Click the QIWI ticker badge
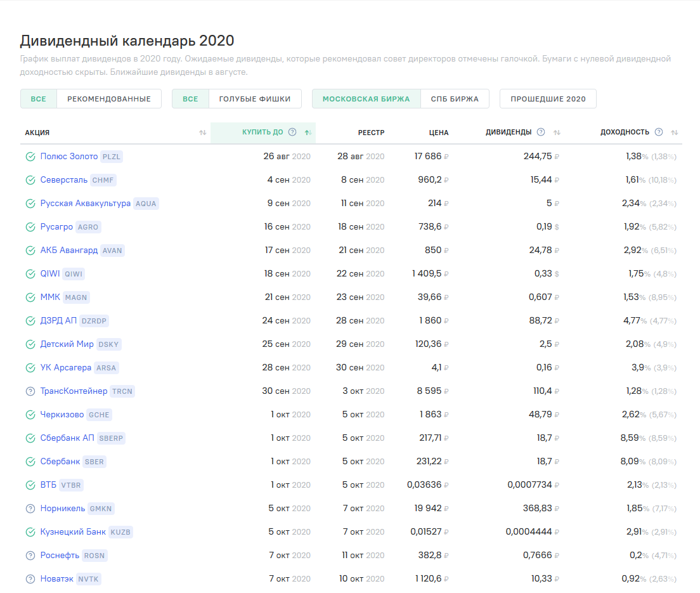 pyautogui.click(x=74, y=274)
